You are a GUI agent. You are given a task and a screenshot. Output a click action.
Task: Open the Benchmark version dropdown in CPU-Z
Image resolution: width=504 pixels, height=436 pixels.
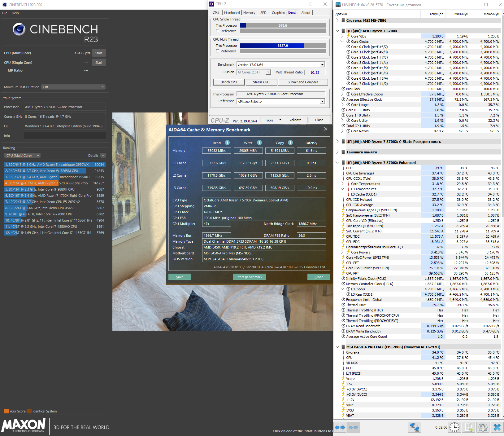pyautogui.click(x=322, y=65)
